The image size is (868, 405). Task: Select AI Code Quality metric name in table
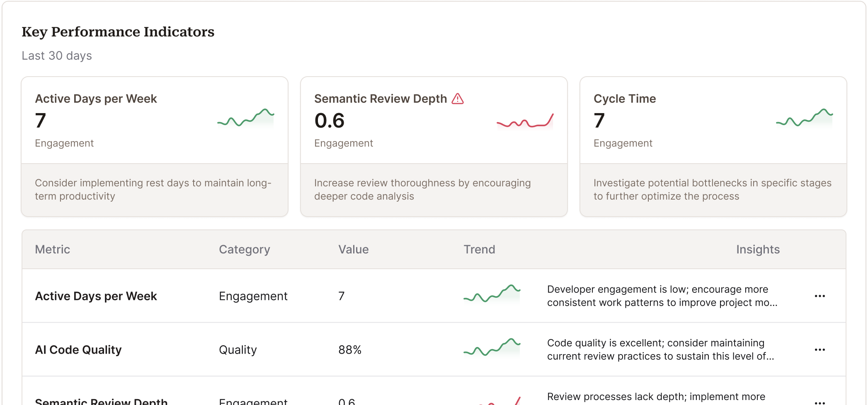pyautogui.click(x=78, y=350)
